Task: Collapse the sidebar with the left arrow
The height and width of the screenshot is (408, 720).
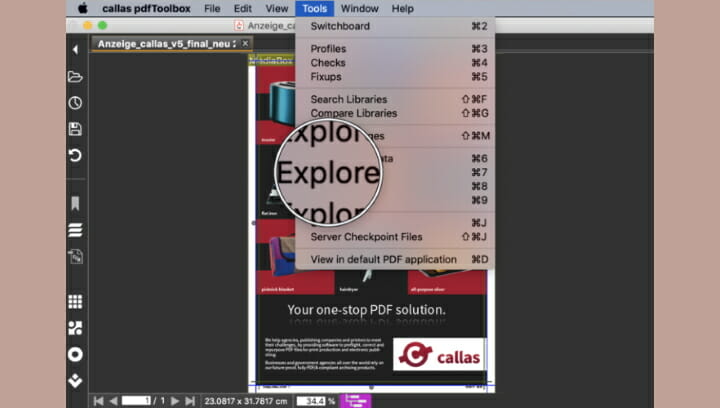Action: 75,50
